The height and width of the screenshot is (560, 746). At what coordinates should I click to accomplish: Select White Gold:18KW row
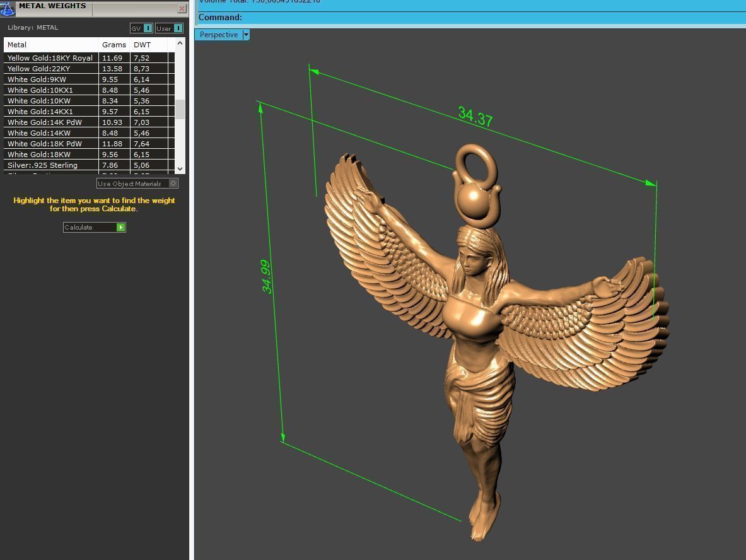pyautogui.click(x=89, y=154)
